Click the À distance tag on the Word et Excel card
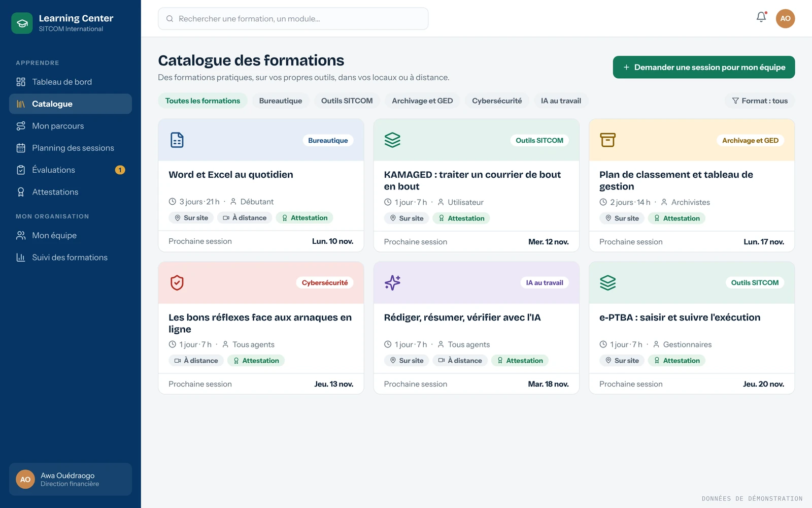This screenshot has height=508, width=812. pos(245,218)
